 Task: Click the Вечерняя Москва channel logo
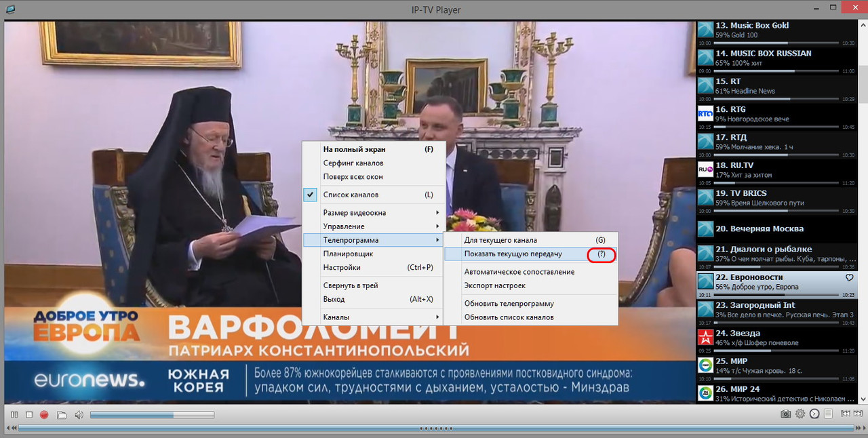(705, 228)
